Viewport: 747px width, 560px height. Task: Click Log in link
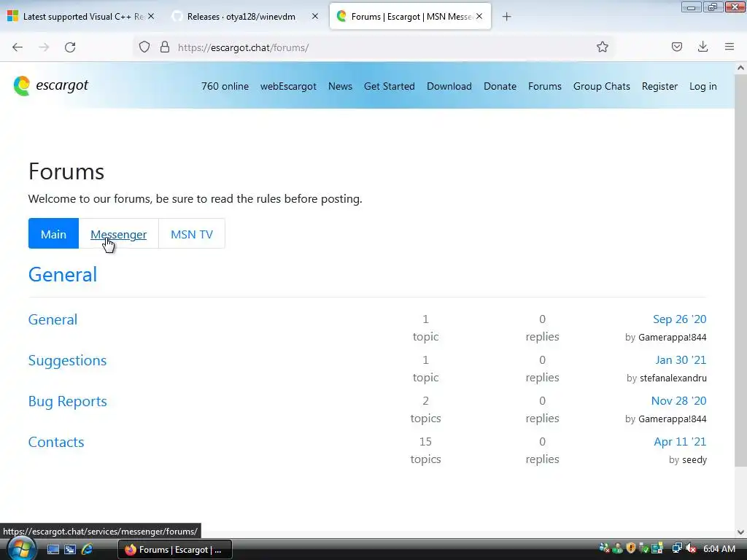click(703, 86)
